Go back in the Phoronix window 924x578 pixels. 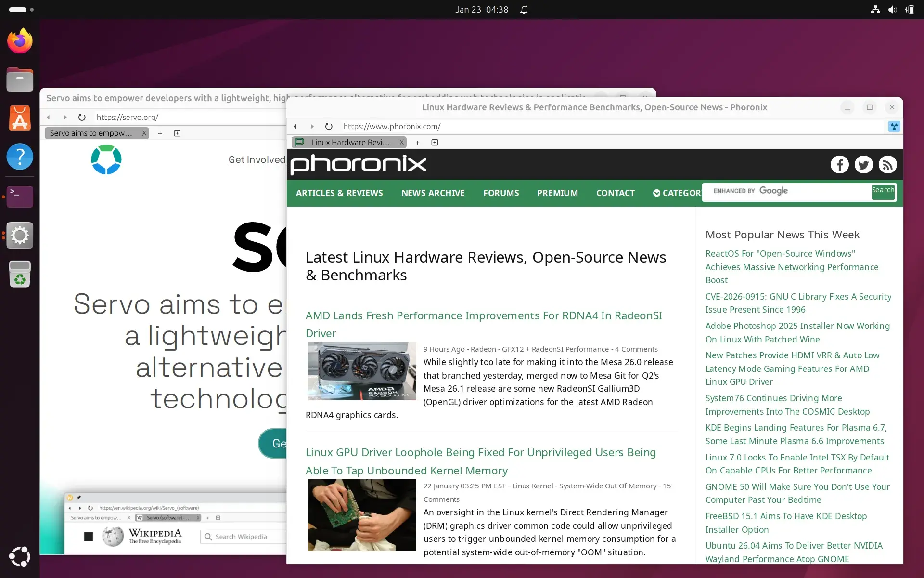coord(295,126)
